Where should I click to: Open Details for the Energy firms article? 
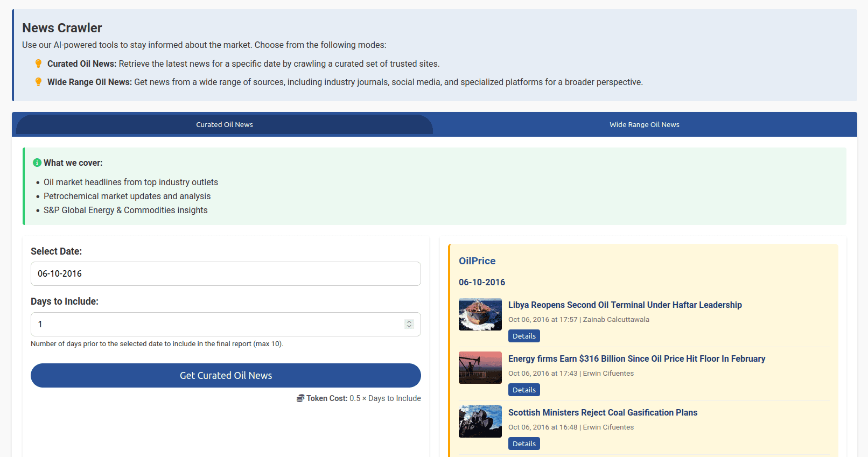(524, 390)
